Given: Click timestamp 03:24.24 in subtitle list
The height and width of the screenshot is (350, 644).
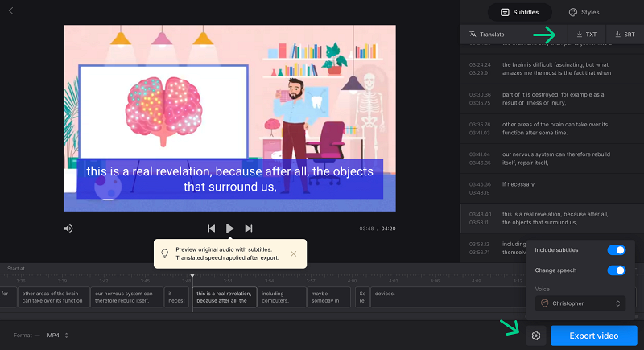Looking at the screenshot, I should (x=480, y=65).
